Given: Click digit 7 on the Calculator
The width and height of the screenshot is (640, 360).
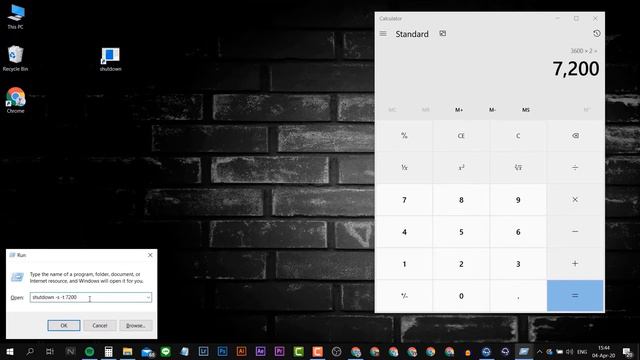Looking at the screenshot, I should point(404,200).
